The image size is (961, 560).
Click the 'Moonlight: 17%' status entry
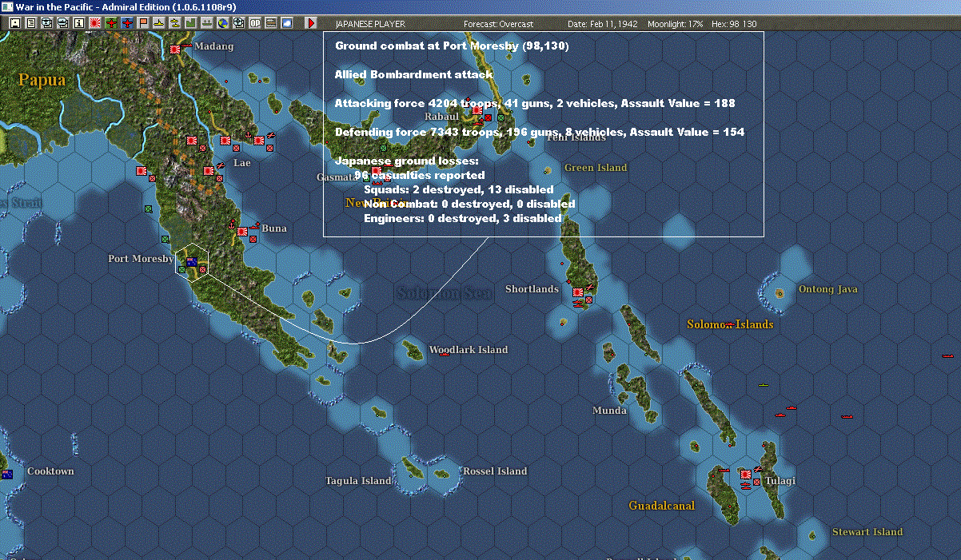pyautogui.click(x=676, y=24)
